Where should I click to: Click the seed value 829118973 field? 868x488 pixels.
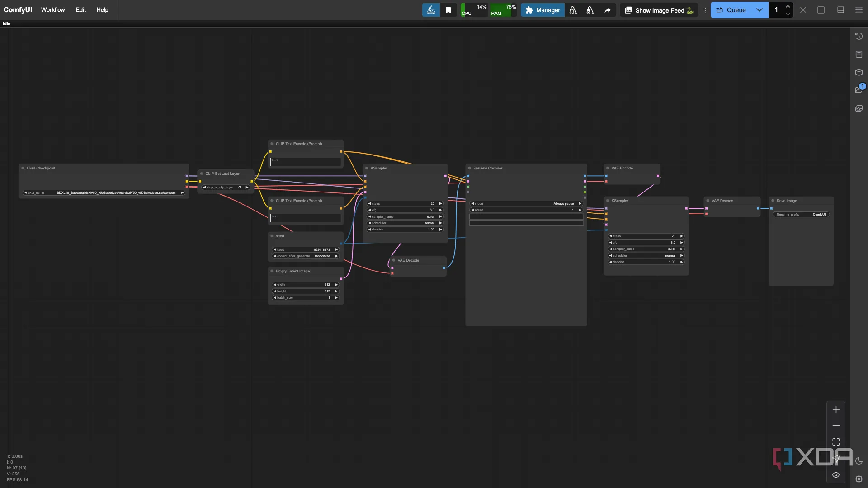coord(305,250)
